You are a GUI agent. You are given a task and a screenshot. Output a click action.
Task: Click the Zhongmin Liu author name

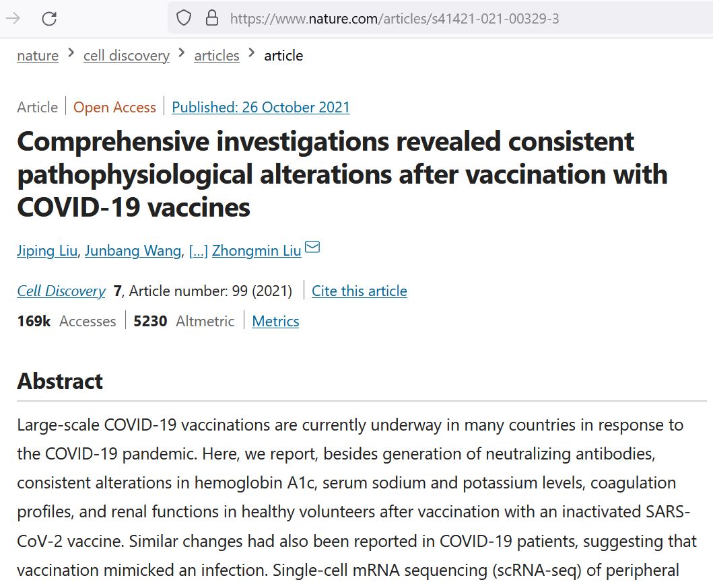[x=257, y=251]
